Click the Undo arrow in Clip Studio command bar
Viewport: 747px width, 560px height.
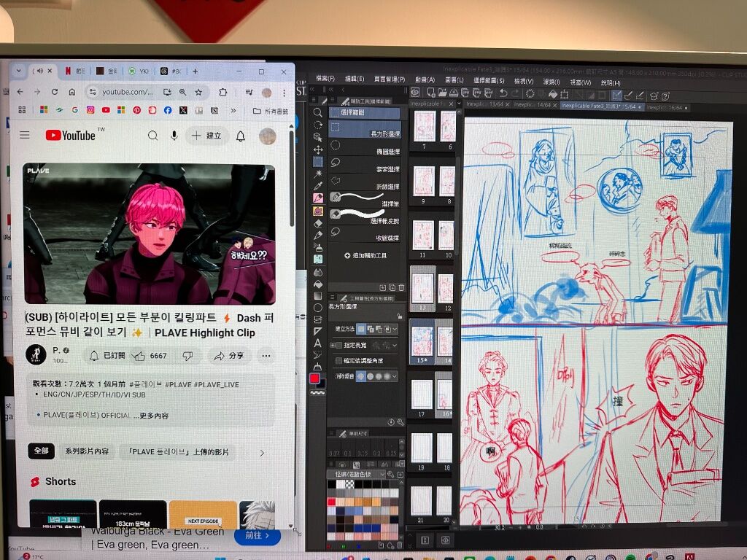(x=503, y=93)
